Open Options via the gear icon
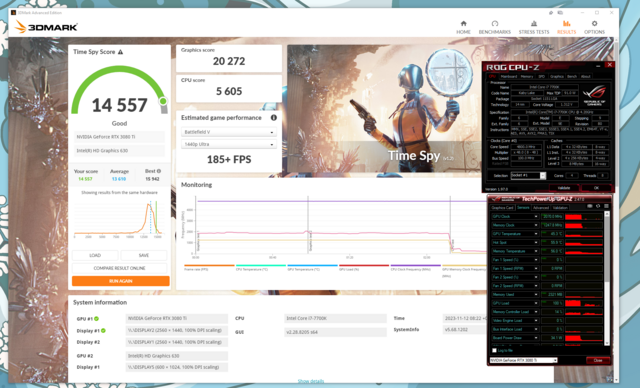This screenshot has height=388, width=640. (594, 24)
